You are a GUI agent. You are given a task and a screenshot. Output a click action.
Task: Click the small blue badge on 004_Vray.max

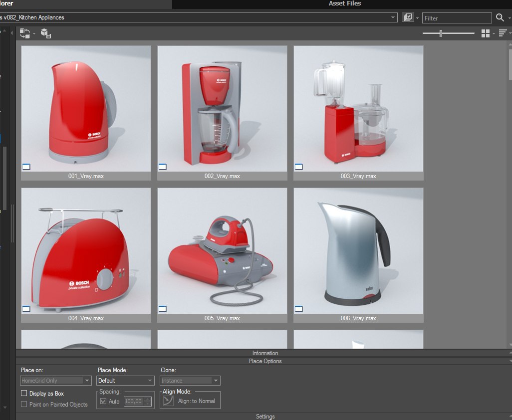(x=26, y=309)
